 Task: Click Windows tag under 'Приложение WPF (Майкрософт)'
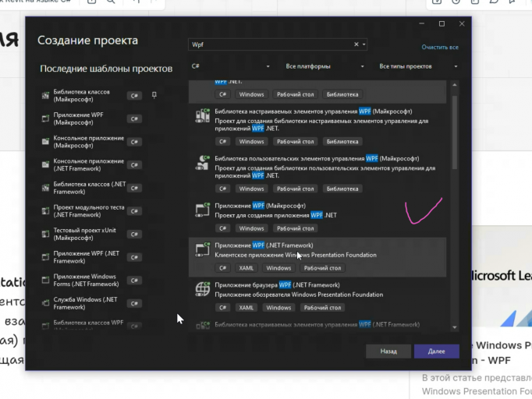click(251, 228)
